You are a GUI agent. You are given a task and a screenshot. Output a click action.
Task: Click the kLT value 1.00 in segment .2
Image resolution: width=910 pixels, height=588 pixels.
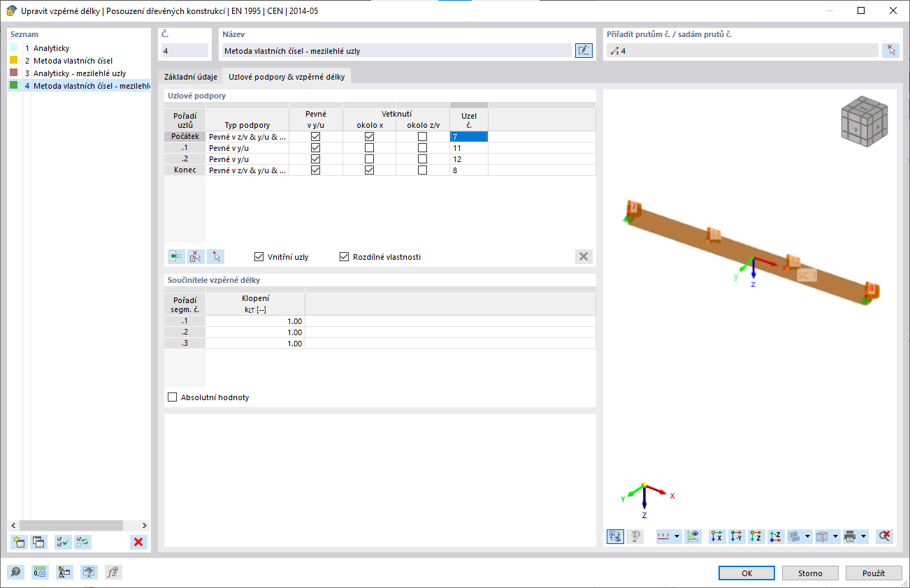click(255, 332)
